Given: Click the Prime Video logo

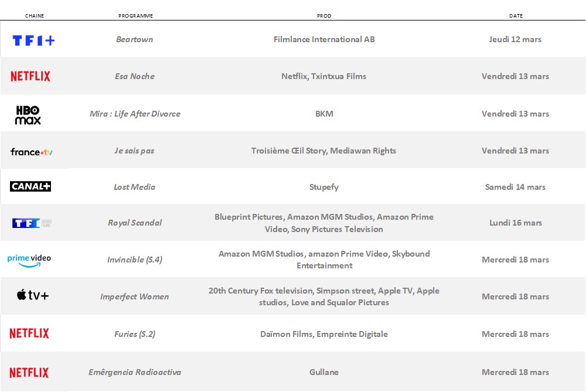Looking at the screenshot, I should tap(29, 260).
